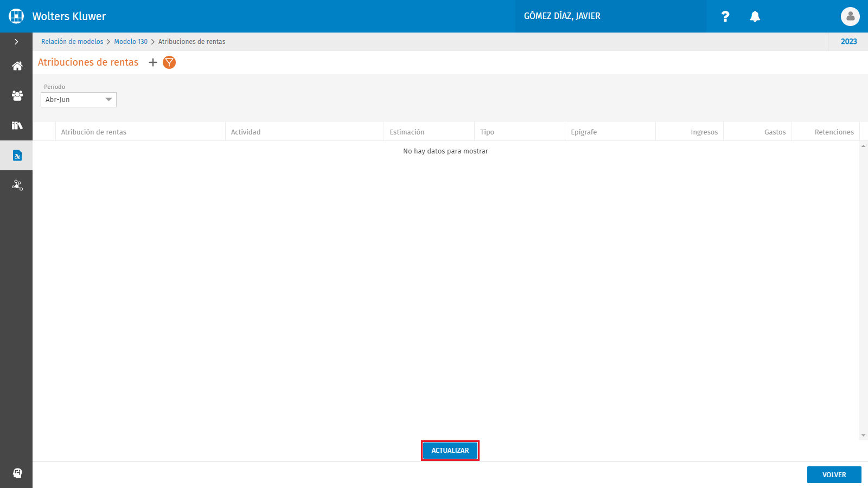Click the table scrollbar down arrow
This screenshot has width=868, height=488.
[863, 435]
